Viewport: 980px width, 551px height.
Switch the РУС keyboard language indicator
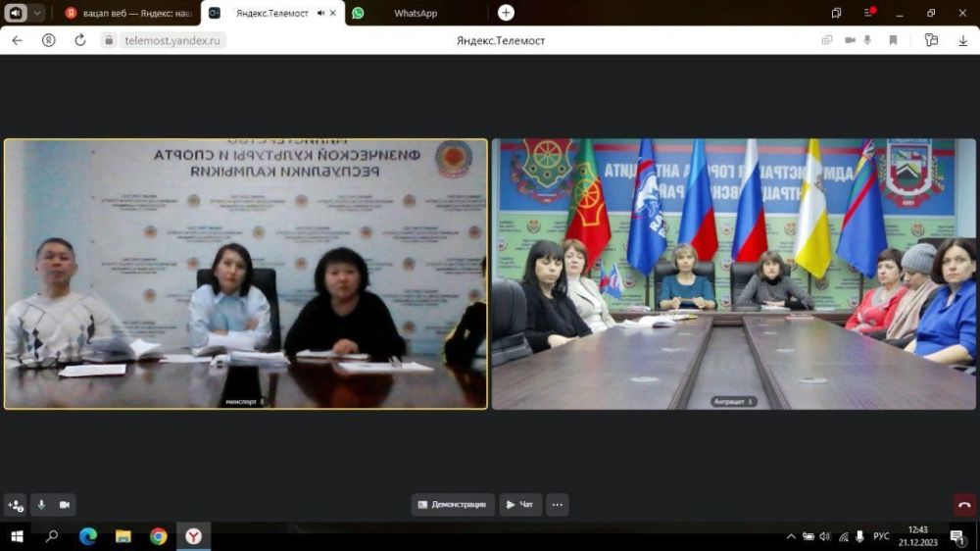pyautogui.click(x=881, y=536)
